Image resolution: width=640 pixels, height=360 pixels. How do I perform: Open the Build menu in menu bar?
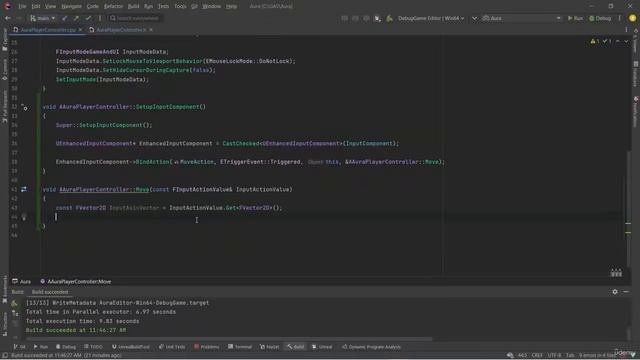coord(133,6)
